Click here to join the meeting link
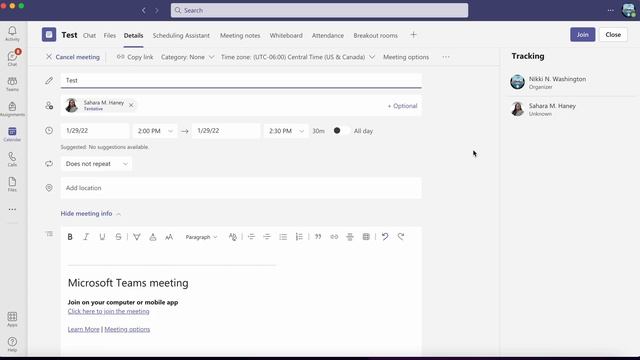The height and width of the screenshot is (360, 640). (109, 311)
